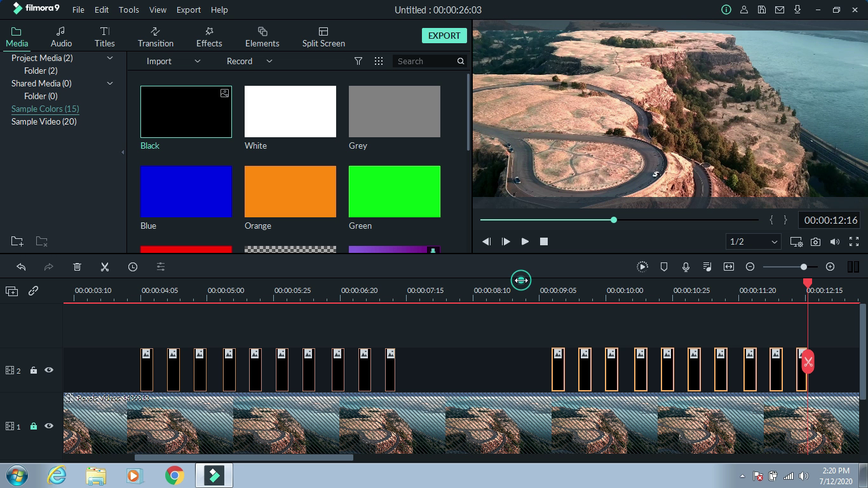Viewport: 868px width, 488px height.
Task: Open the preview quality 1/2 dropdown
Action: point(753,241)
